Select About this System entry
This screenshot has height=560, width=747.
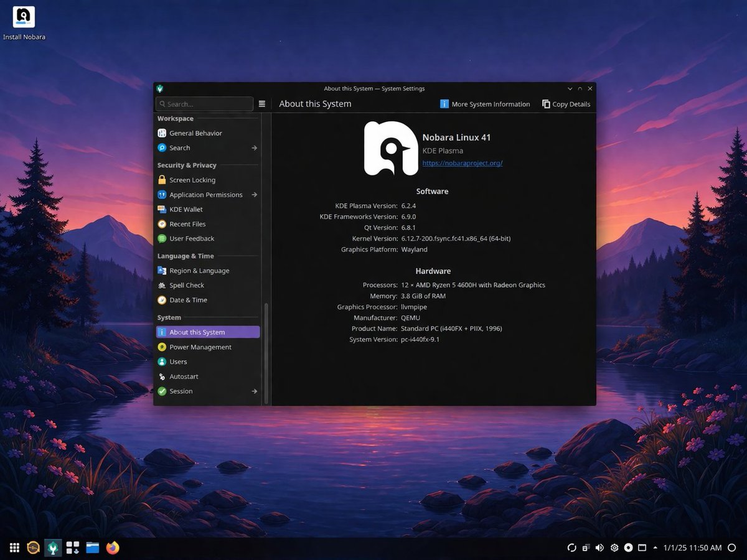[x=208, y=332]
